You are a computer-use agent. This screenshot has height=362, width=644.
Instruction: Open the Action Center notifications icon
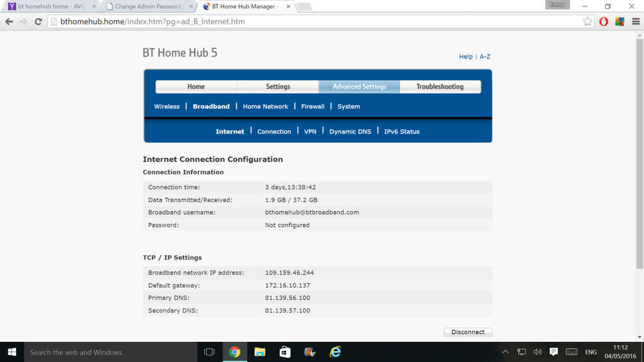[554, 352]
